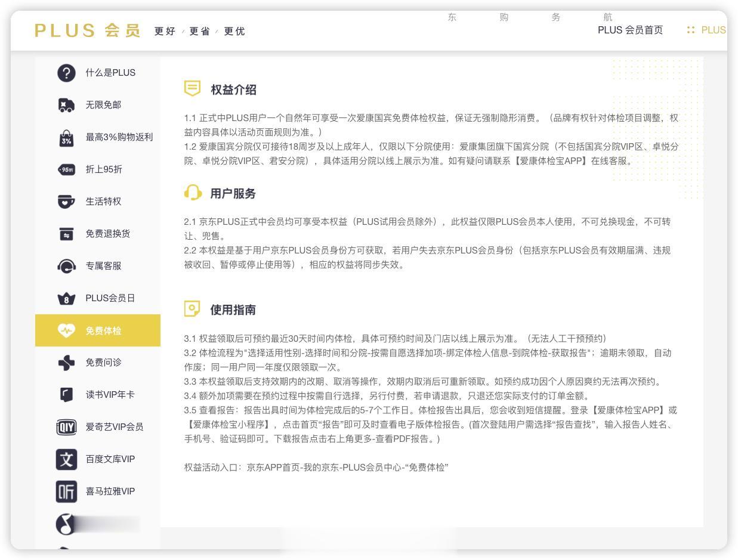Open 爱奇艺VIP会员 benefit
The width and height of the screenshot is (738, 560).
(x=98, y=427)
